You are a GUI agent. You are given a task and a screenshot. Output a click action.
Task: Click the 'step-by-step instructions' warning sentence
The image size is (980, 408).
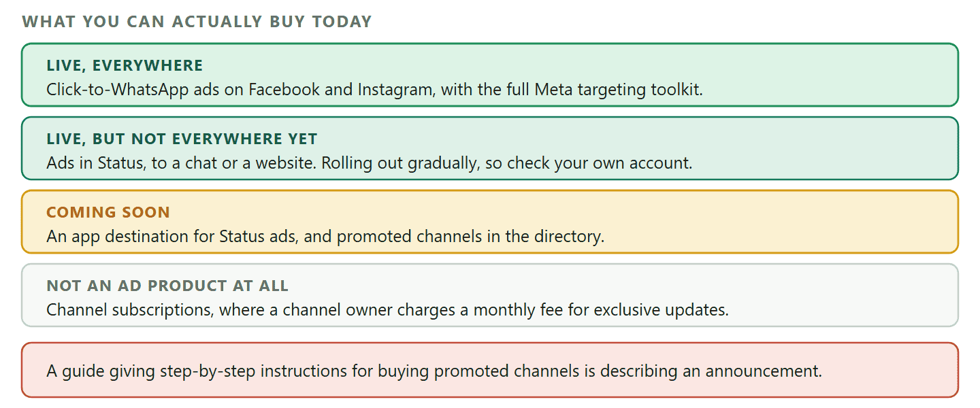pyautogui.click(x=434, y=371)
